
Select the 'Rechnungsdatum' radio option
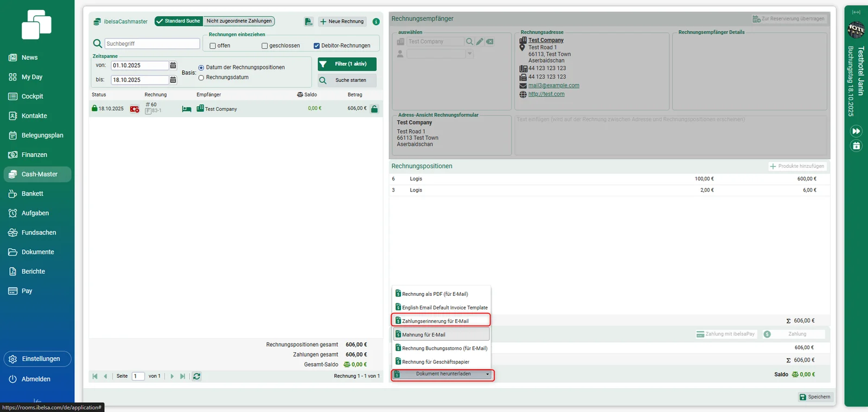pos(201,78)
